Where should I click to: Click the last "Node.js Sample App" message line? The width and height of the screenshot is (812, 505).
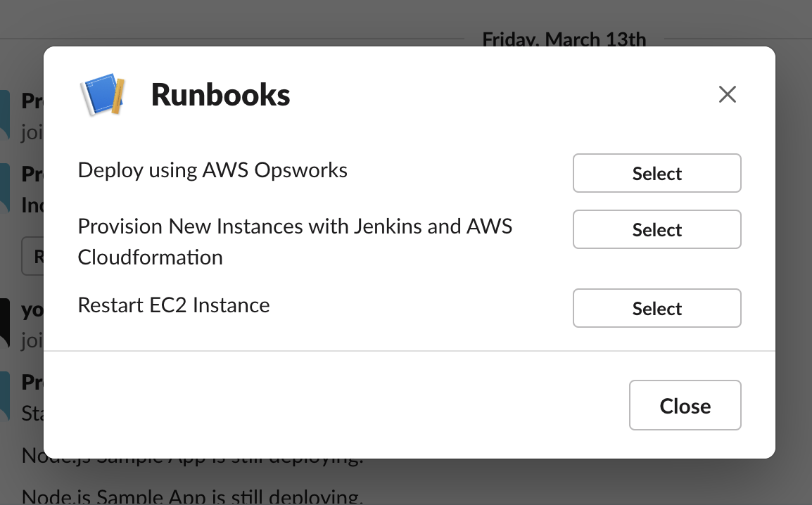[x=192, y=497]
